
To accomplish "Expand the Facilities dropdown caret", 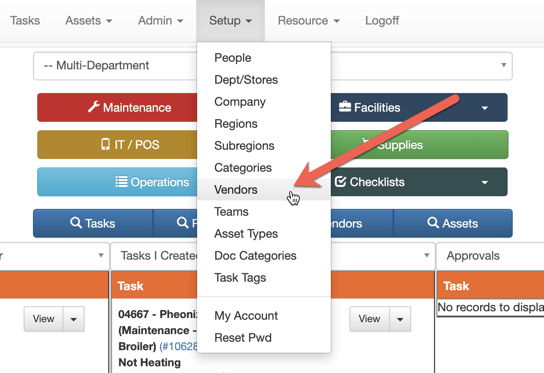I will [x=485, y=108].
